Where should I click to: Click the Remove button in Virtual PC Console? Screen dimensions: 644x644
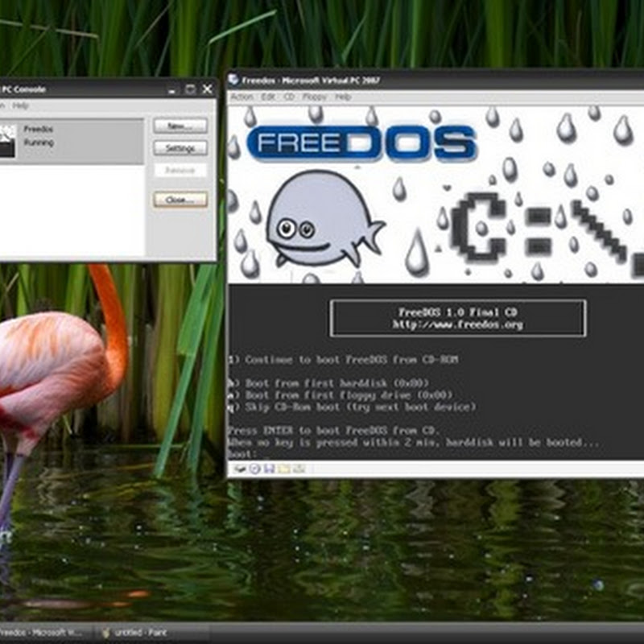(x=180, y=170)
